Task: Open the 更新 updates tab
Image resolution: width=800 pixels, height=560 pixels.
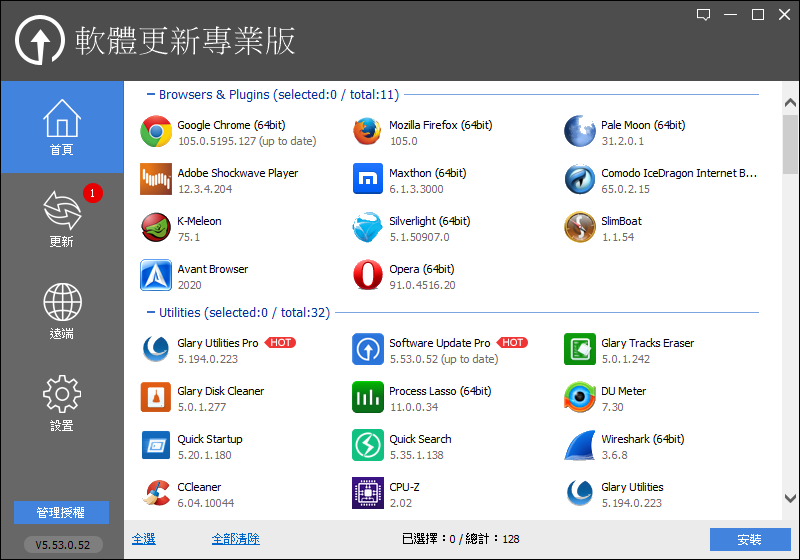Action: pos(62,219)
